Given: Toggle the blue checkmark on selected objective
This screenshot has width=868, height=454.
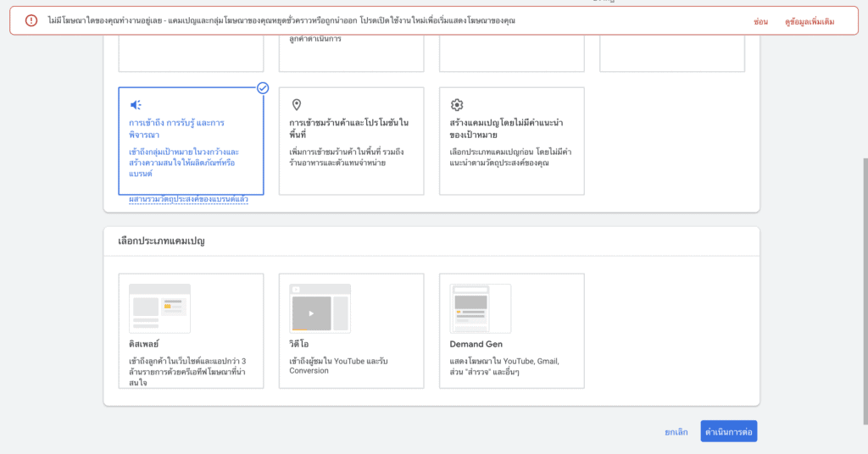Looking at the screenshot, I should pos(263,88).
